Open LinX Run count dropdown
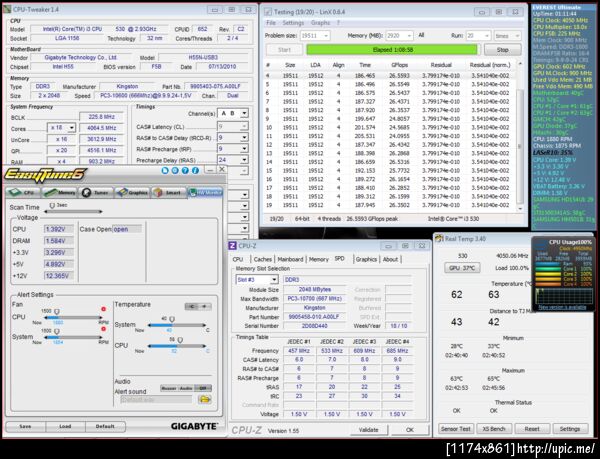The width and height of the screenshot is (600, 459). (x=478, y=36)
